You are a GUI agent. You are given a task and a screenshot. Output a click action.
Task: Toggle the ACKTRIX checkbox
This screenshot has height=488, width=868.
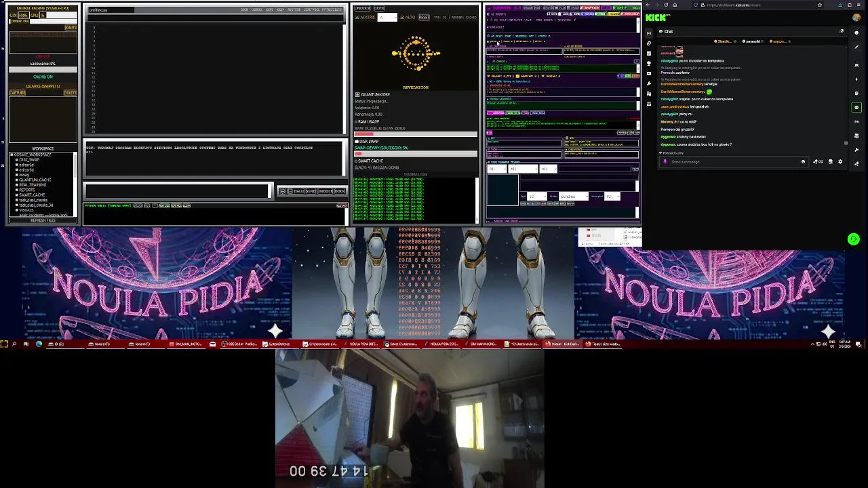[x=357, y=17]
